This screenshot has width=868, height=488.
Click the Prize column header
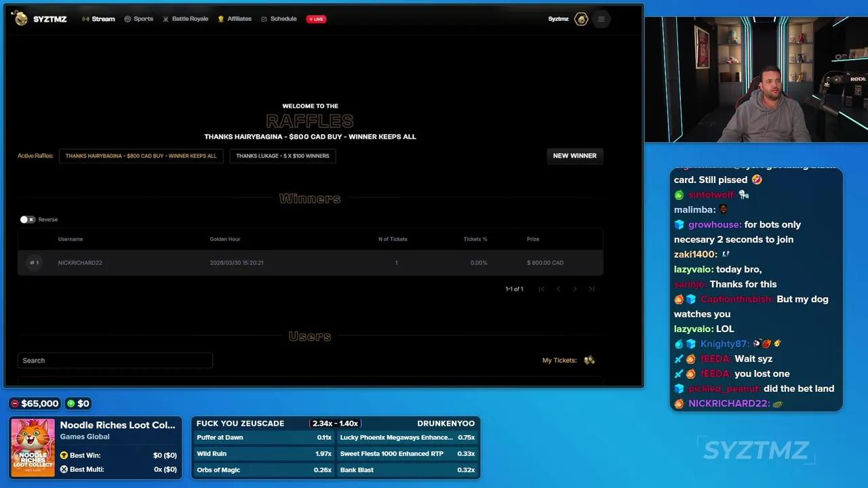[x=533, y=239]
